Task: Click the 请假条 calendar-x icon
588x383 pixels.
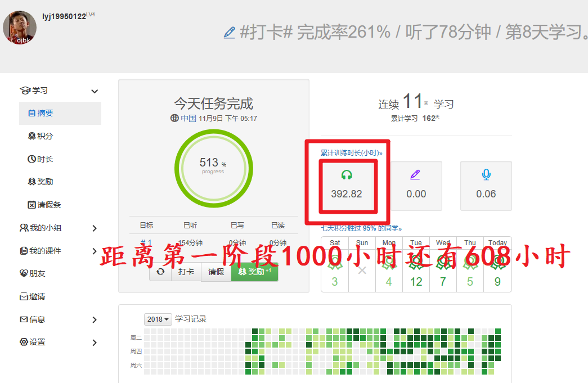Action: 32,205
